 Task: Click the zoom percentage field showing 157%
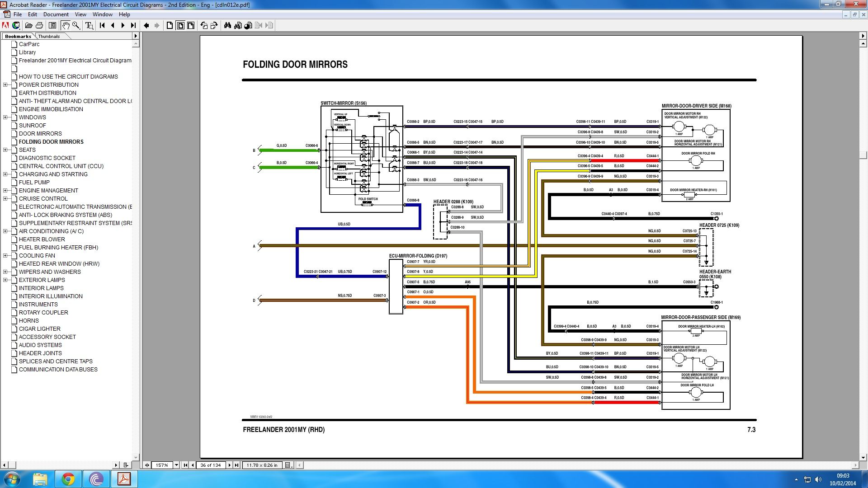point(162,465)
